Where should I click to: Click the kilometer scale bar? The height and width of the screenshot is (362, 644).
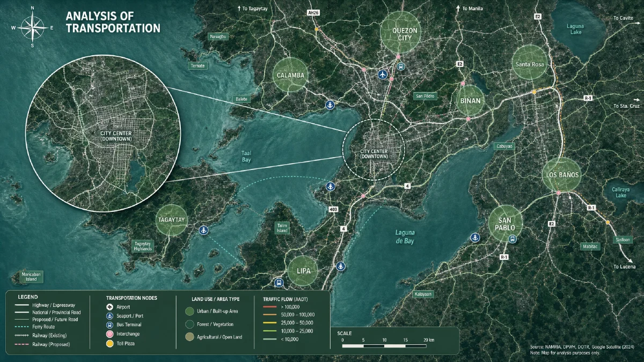pos(385,346)
